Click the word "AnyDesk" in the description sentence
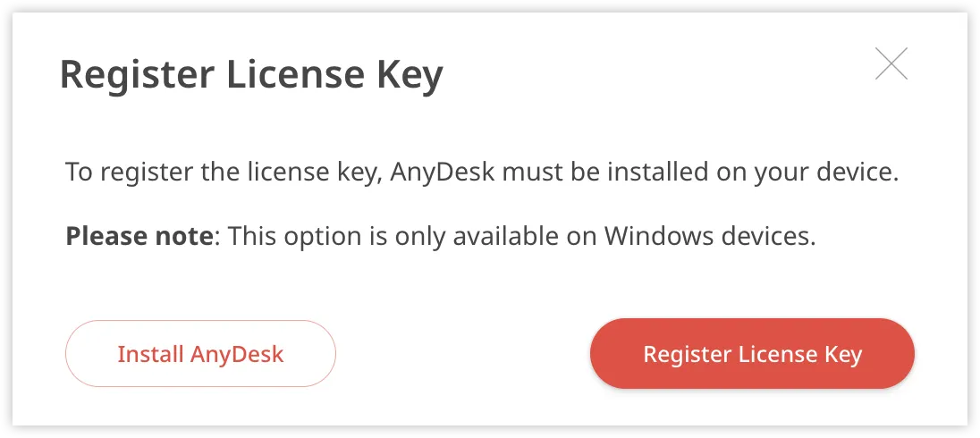 click(444, 172)
